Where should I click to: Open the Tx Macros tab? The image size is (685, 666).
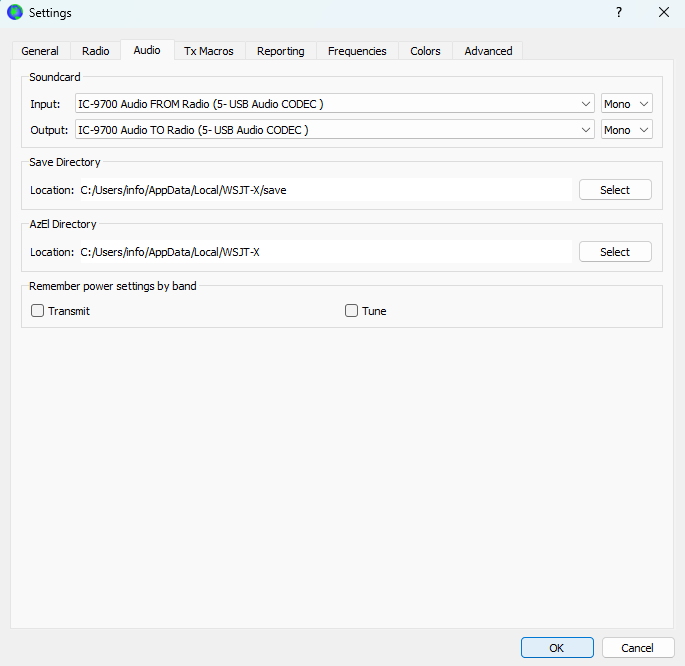pos(208,51)
